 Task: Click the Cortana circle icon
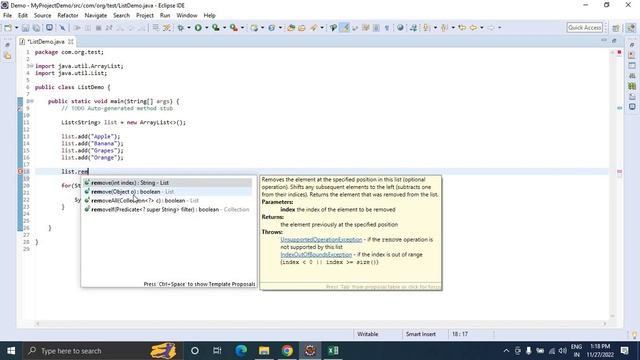tap(195, 351)
